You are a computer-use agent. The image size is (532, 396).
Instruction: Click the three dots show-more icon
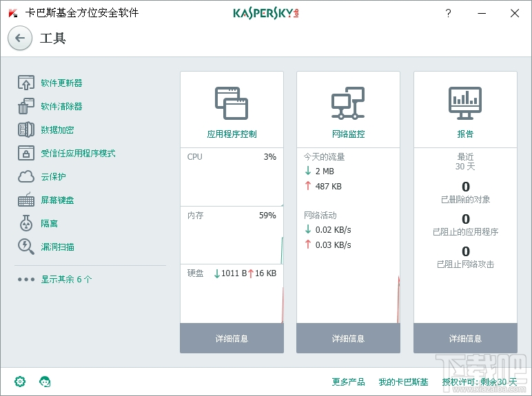point(26,280)
